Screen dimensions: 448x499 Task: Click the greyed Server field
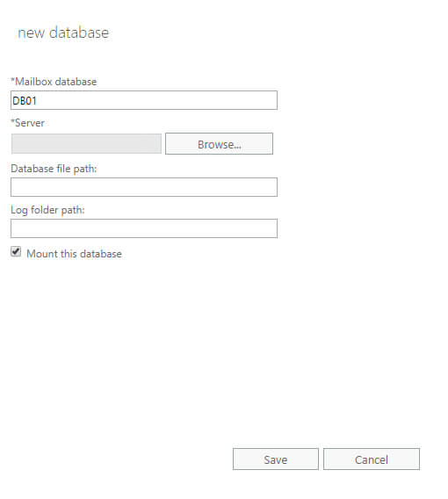click(86, 143)
